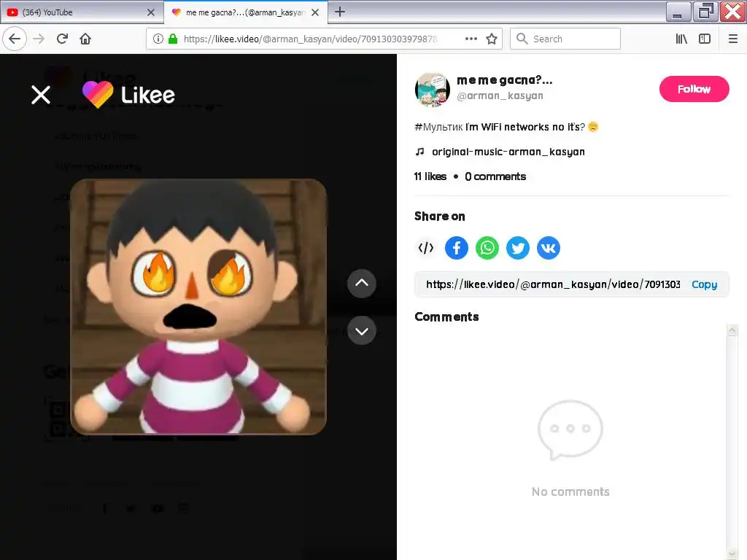Share the video on Facebook
This screenshot has height=560, width=747.
(x=457, y=248)
